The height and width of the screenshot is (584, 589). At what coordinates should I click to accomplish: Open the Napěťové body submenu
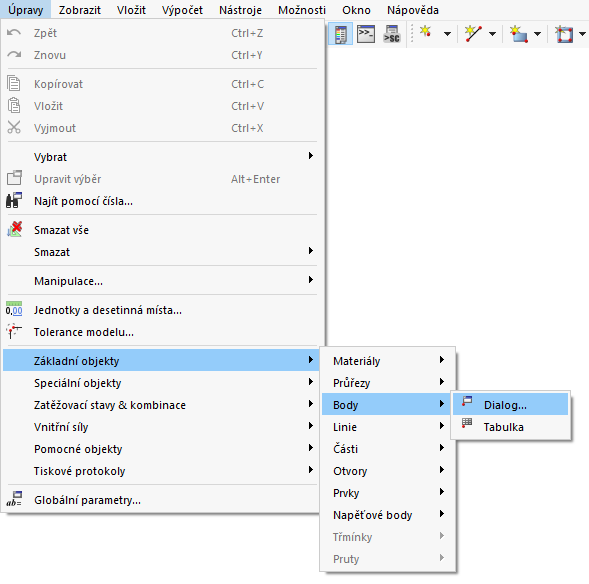coord(388,515)
